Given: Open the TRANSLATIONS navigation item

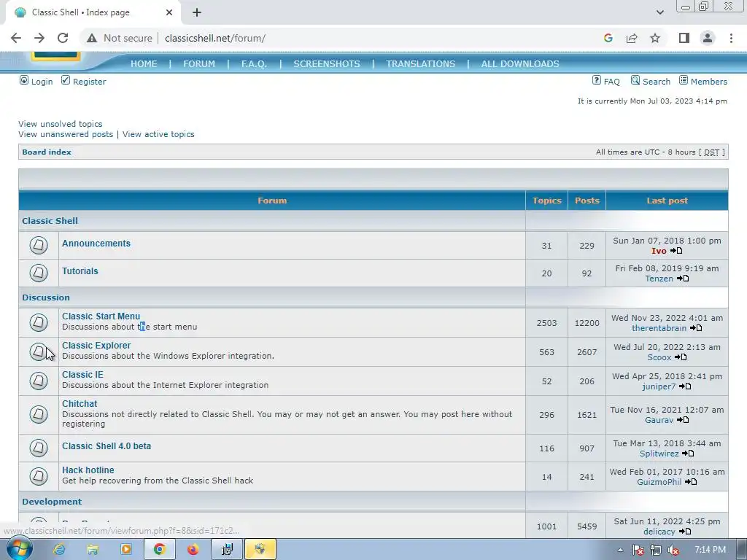Looking at the screenshot, I should coord(421,64).
